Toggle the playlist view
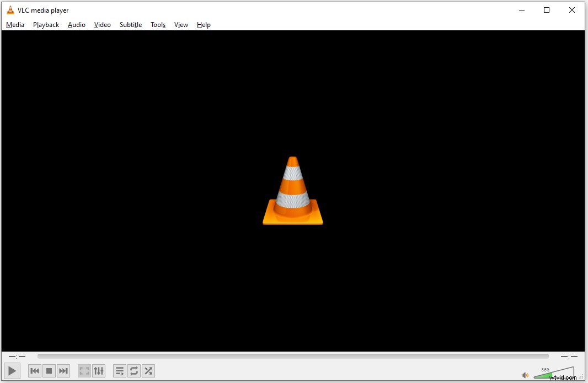 point(120,371)
